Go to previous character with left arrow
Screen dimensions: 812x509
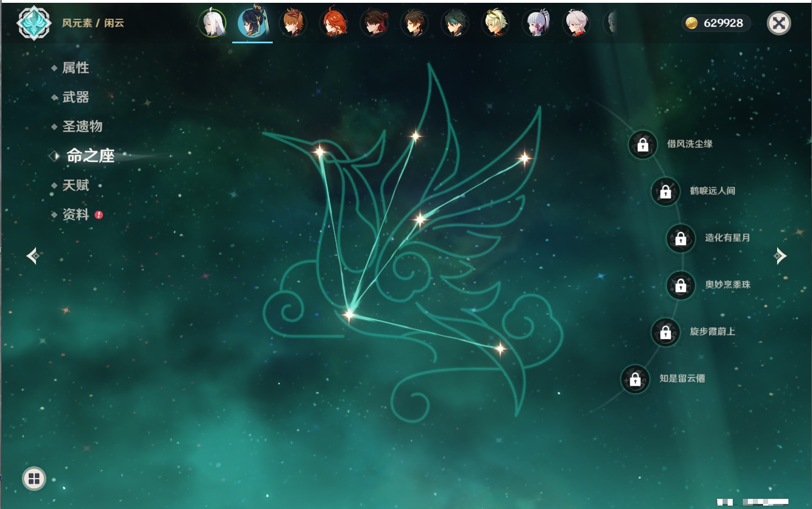(33, 256)
